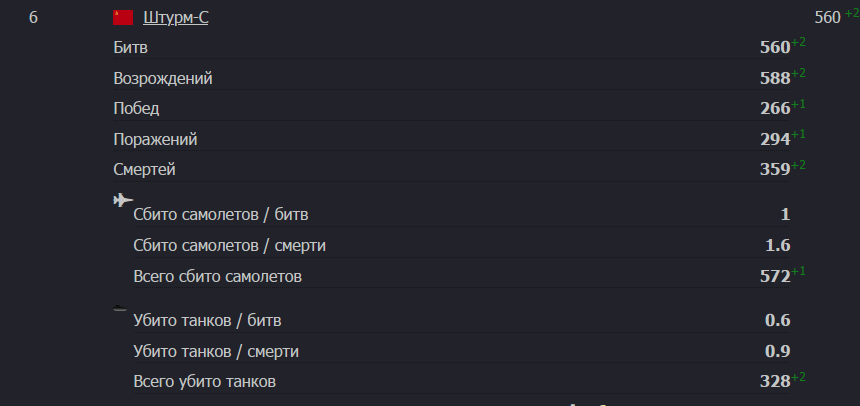Click rank number 6 in first column
The image size is (860, 406).
click(33, 18)
